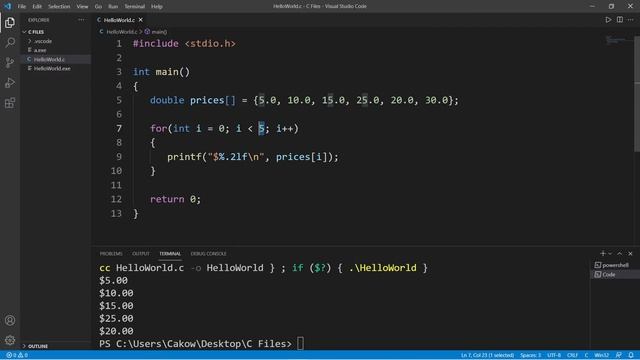
Task: Open the Help menu
Action: point(157,7)
